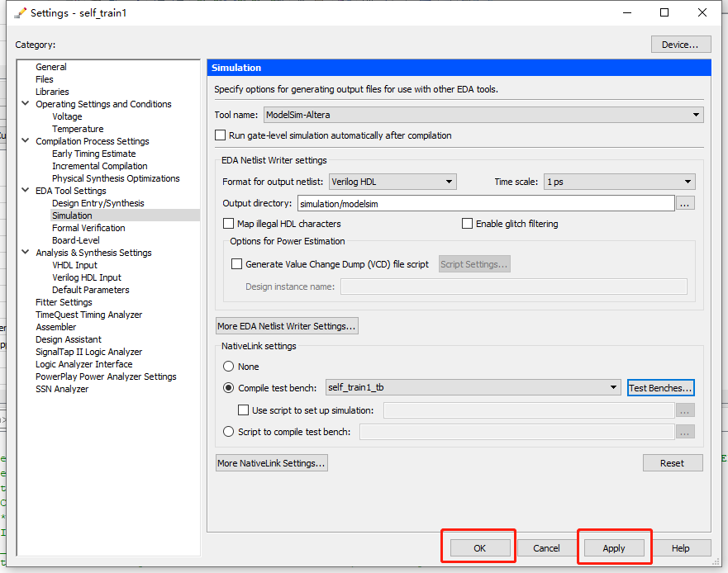Choose Script to compile test bench option
This screenshot has width=728, height=573.
[228, 432]
